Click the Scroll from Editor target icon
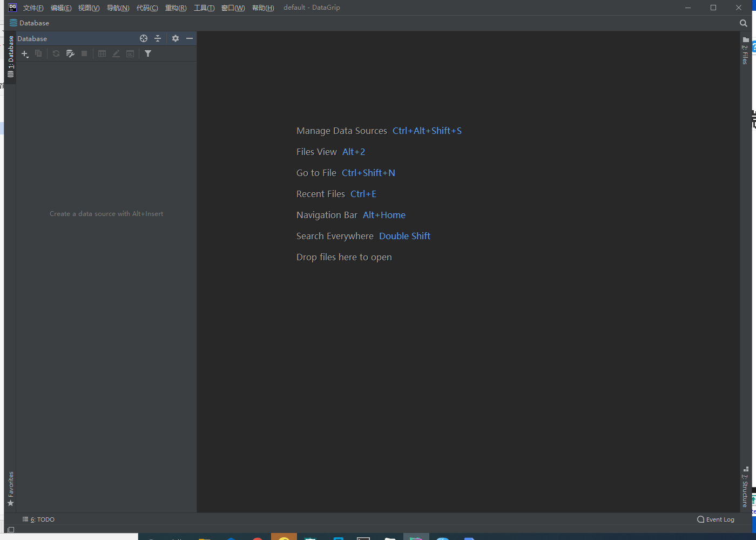Viewport: 756px width, 540px height. tap(144, 38)
